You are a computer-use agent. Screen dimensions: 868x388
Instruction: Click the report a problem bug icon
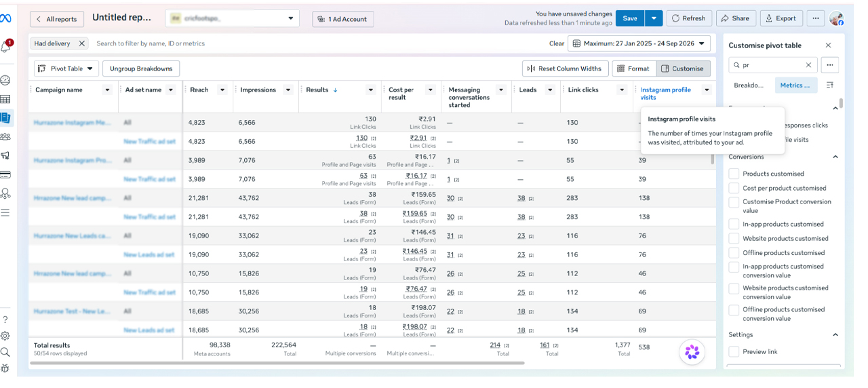(x=5, y=368)
